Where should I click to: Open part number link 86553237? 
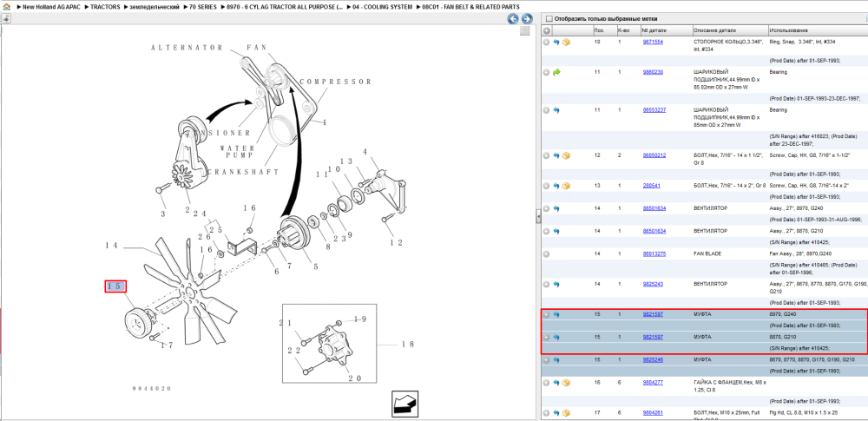point(654,110)
